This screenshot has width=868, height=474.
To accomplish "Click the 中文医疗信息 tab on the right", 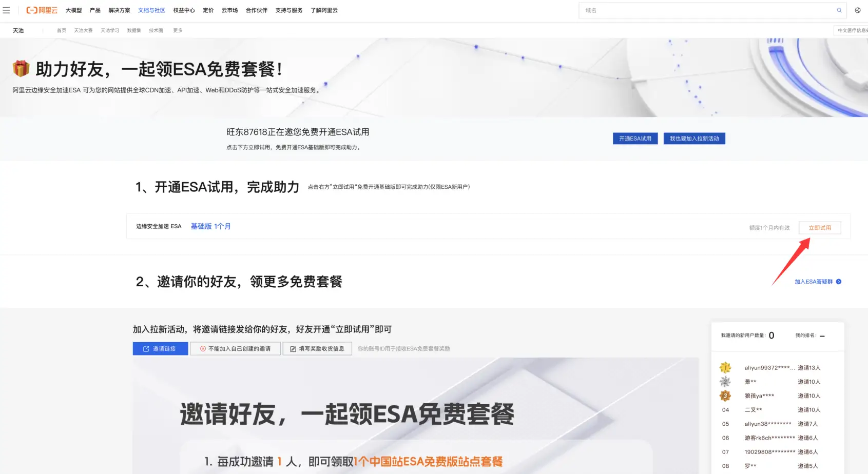I will point(852,30).
